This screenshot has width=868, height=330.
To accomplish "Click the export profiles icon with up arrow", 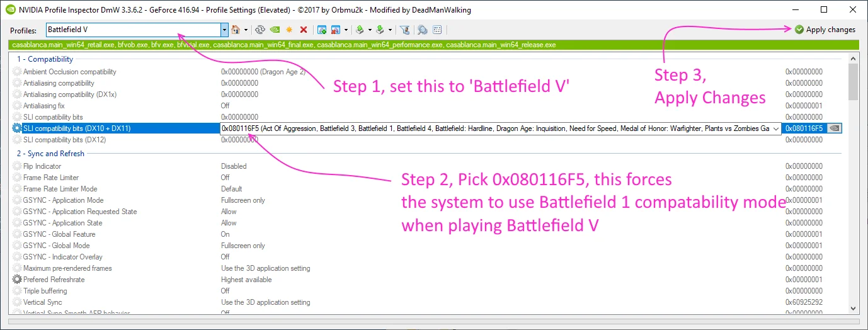I will tap(360, 30).
